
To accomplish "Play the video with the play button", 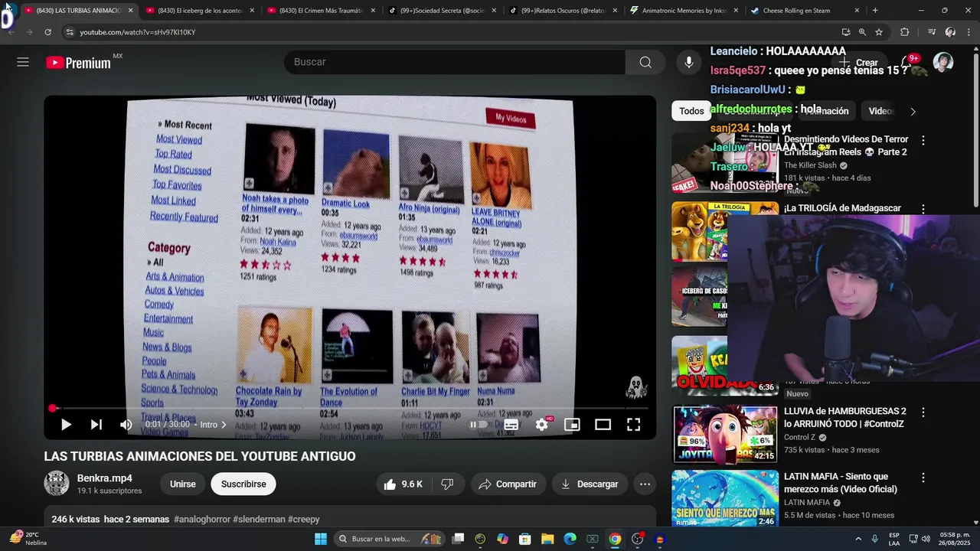I will (x=66, y=425).
